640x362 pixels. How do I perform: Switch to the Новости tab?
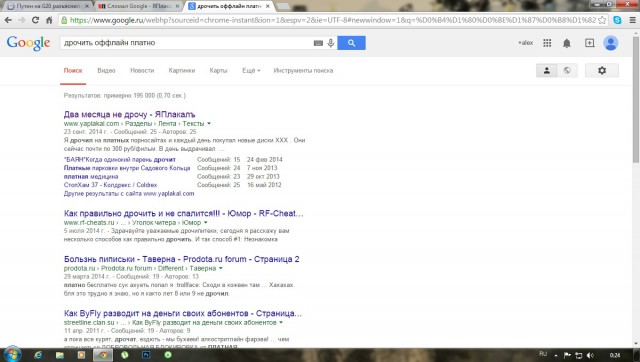coord(142,71)
